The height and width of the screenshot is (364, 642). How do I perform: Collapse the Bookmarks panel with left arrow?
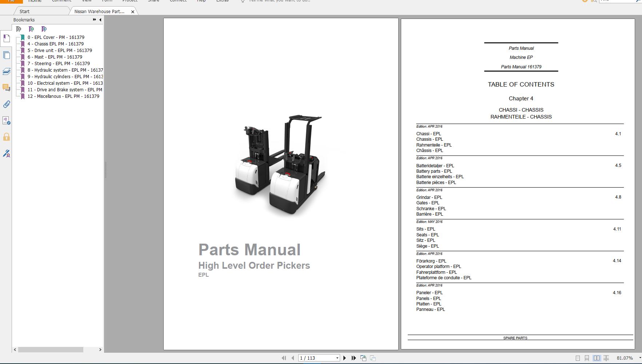100,20
